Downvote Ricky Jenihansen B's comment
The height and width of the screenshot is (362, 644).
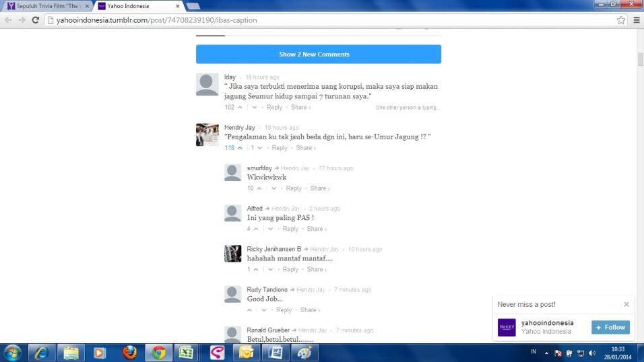(271, 270)
